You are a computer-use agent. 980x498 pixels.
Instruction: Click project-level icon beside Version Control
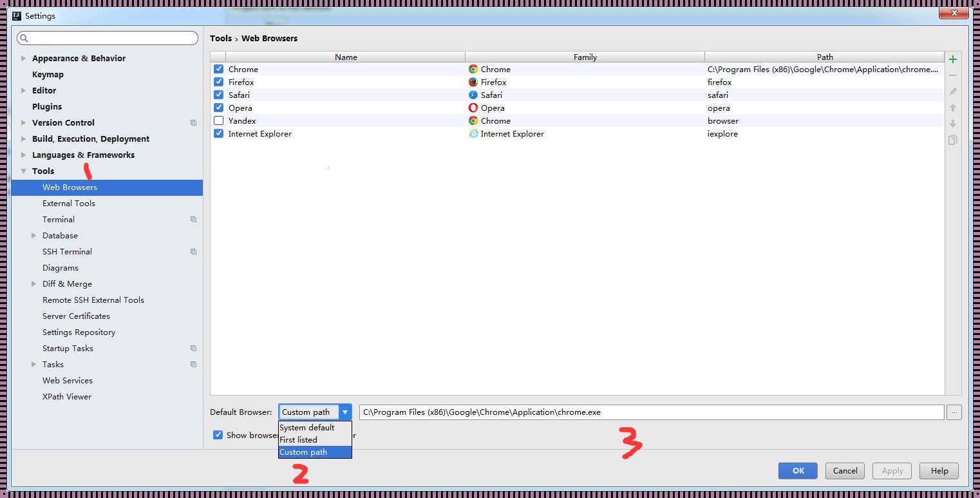point(193,122)
